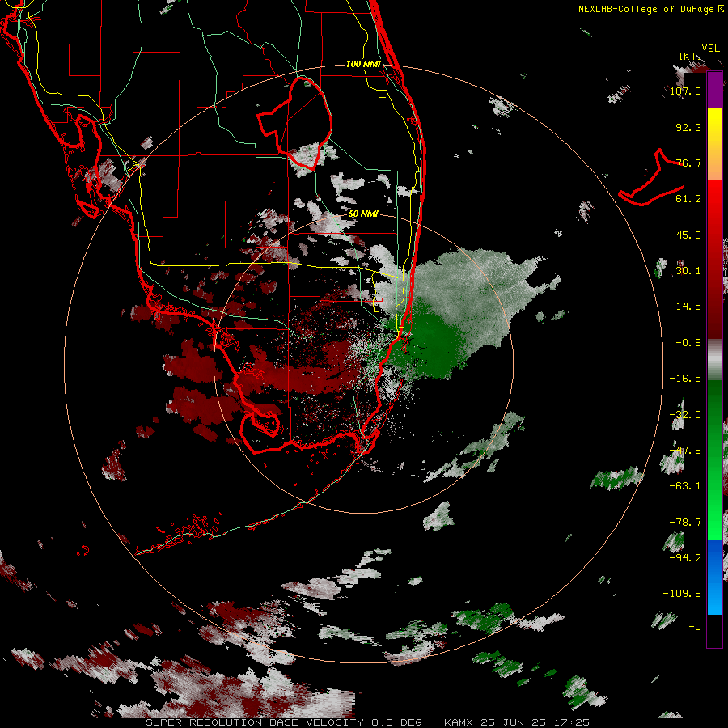
Task: Select the -16.5 velocity scale value
Action: click(x=685, y=379)
